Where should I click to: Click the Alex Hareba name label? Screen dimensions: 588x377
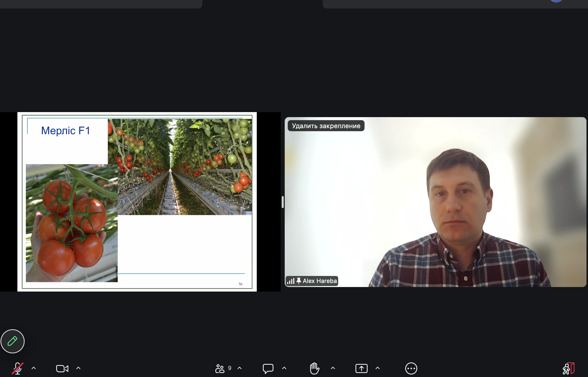click(x=320, y=281)
